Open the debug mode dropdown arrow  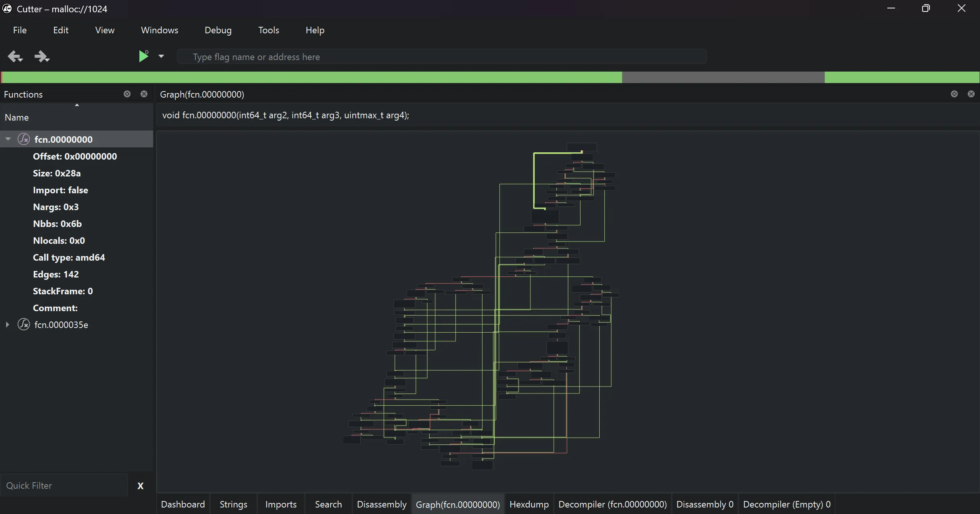(161, 56)
